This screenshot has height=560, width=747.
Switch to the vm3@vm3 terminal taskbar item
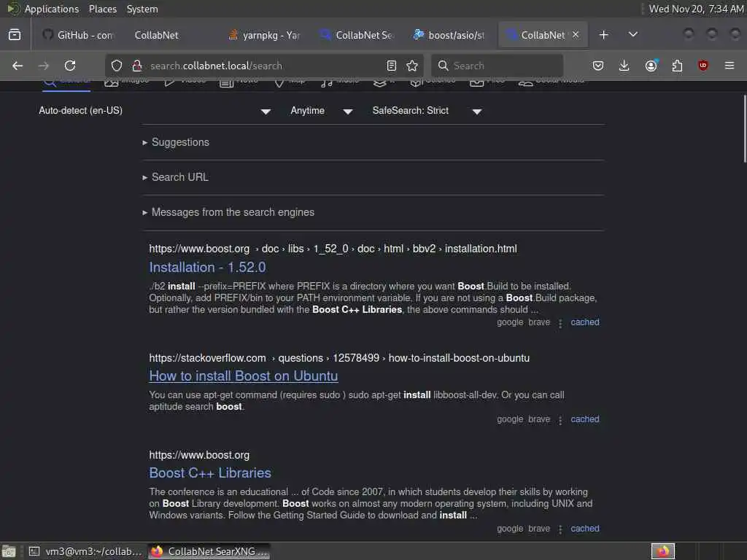pyautogui.click(x=86, y=551)
